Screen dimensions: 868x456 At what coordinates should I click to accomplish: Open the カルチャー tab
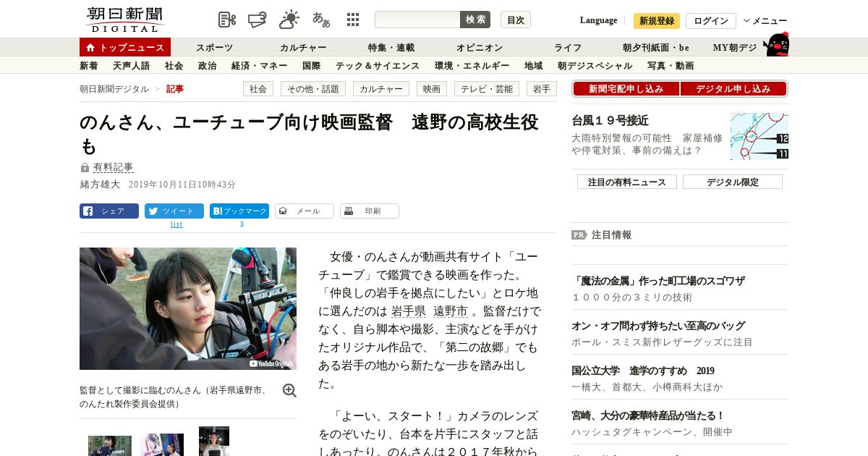pos(303,48)
